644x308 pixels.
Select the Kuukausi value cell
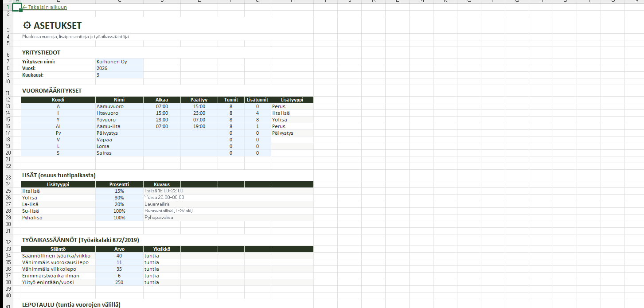pyautogui.click(x=119, y=75)
